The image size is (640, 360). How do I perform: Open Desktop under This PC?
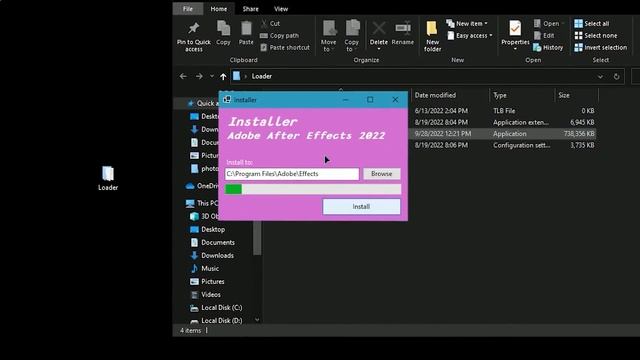(x=213, y=229)
